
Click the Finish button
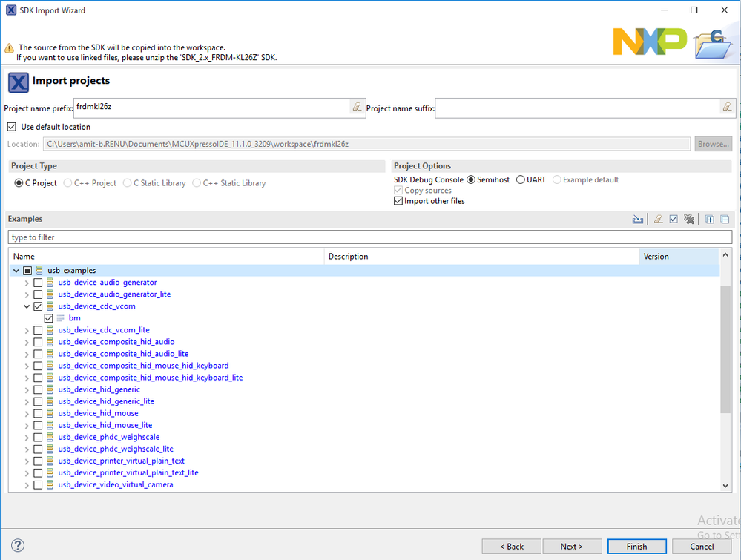[636, 547]
